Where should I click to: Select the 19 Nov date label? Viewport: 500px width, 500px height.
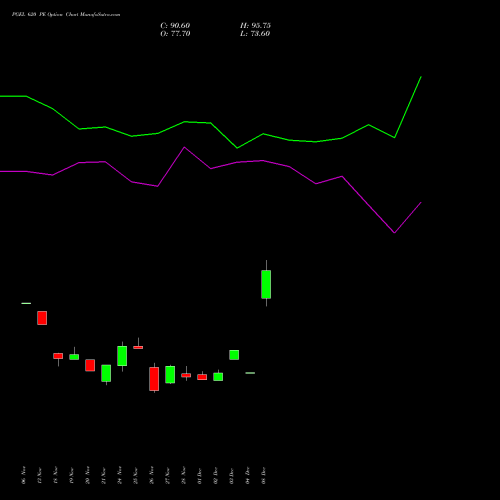[x=72, y=475]
